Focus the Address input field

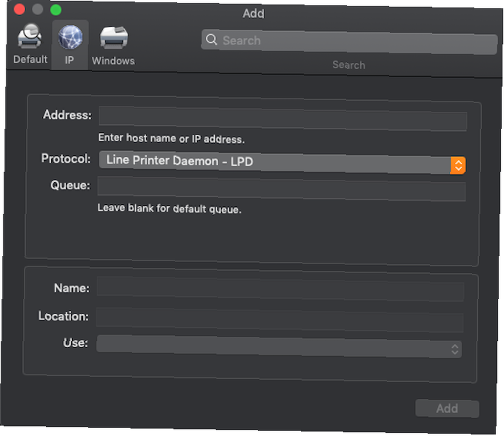(x=283, y=118)
